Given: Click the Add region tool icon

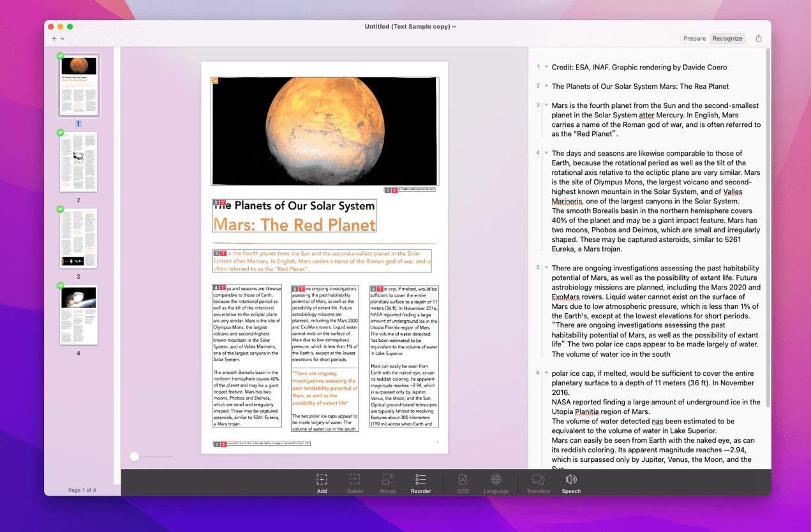Looking at the screenshot, I should tap(322, 480).
